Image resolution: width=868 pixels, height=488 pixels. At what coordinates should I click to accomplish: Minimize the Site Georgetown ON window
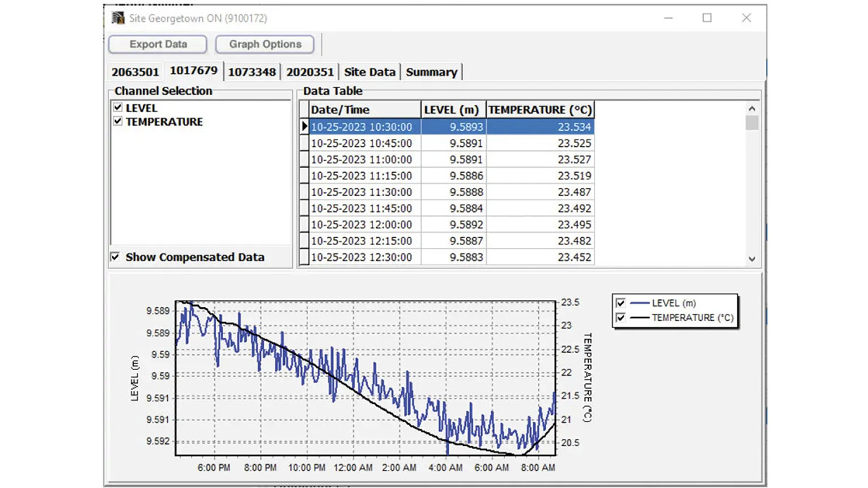tap(668, 18)
